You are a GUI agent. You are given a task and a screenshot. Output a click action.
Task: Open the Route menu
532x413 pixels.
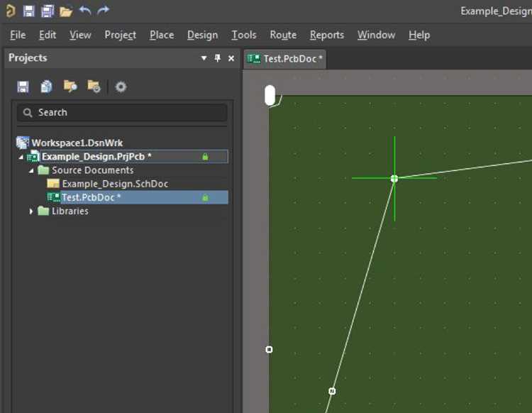(x=283, y=35)
